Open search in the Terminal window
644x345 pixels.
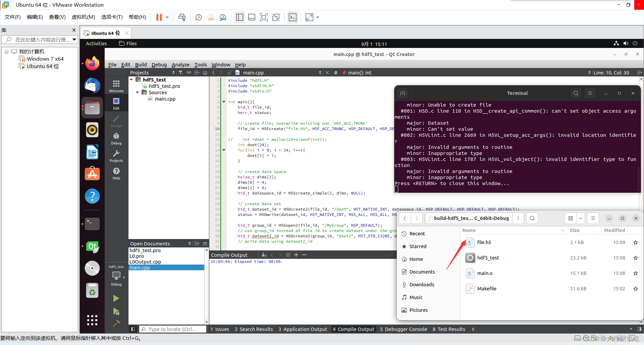576,93
